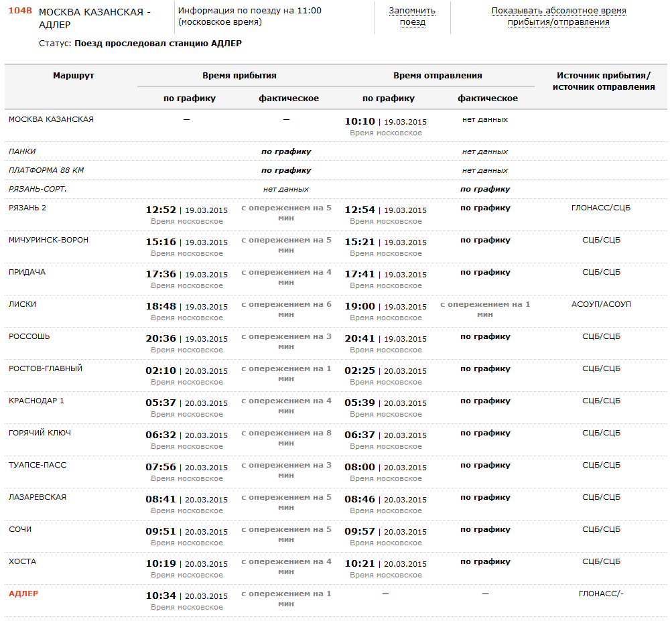Click train number 104В in header

(x=19, y=11)
